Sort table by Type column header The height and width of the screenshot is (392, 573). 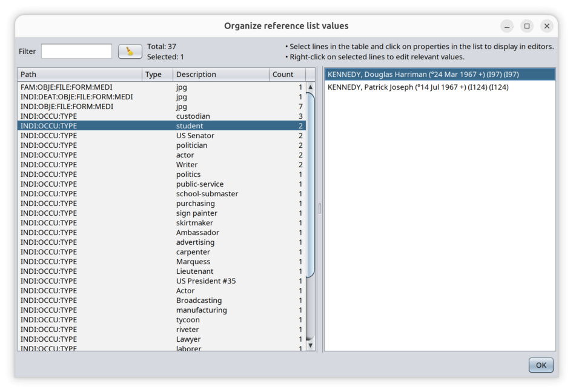click(157, 75)
